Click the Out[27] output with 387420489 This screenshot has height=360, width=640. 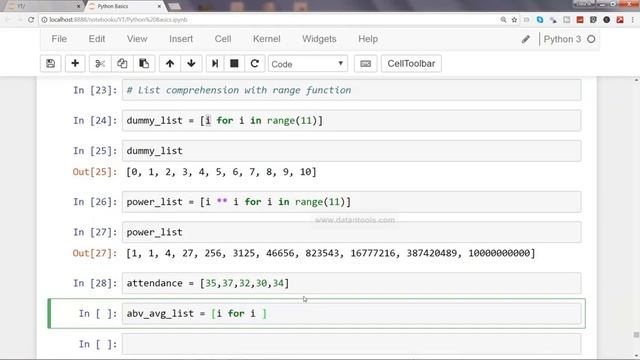pyautogui.click(x=331, y=253)
